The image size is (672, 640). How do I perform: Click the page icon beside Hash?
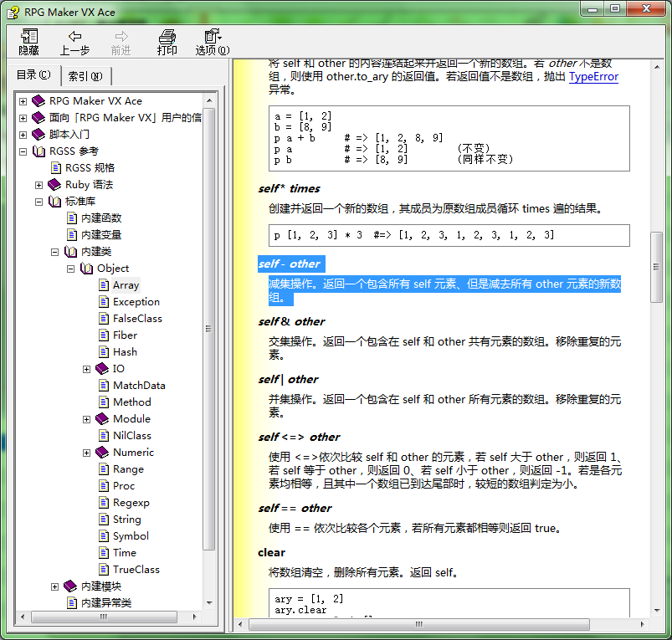click(103, 351)
